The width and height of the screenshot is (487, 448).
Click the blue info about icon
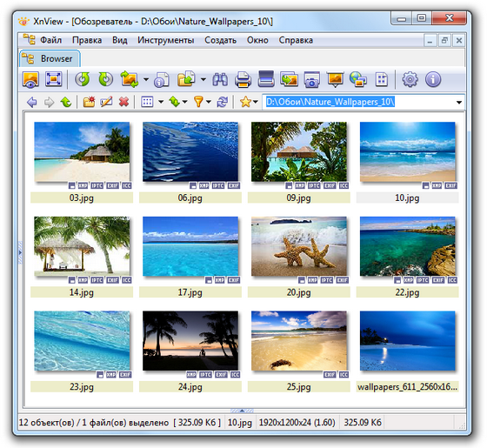(x=433, y=79)
